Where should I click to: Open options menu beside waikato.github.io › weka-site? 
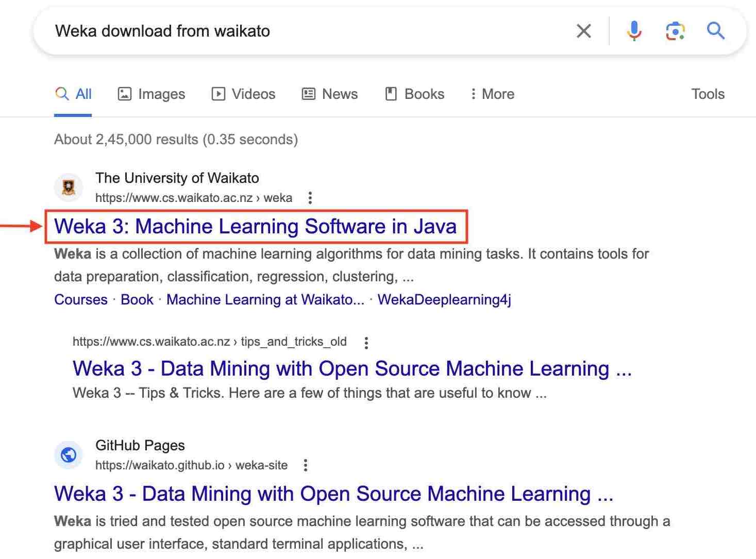click(x=306, y=465)
